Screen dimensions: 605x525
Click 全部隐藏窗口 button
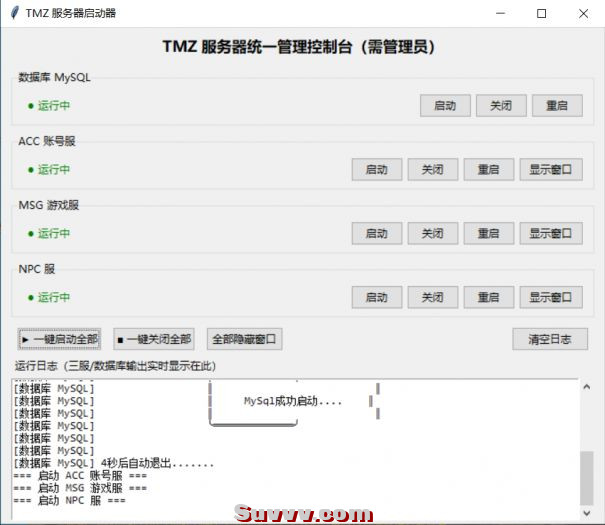pyautogui.click(x=245, y=339)
